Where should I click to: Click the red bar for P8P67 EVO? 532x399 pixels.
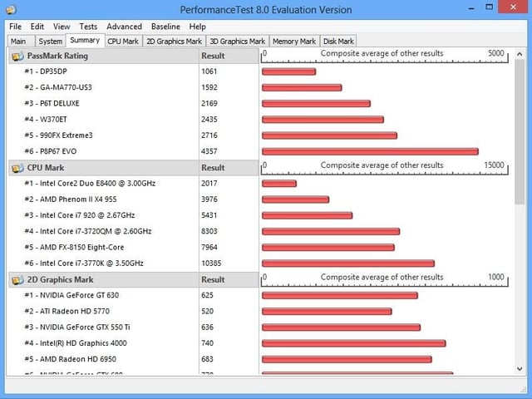(370, 151)
